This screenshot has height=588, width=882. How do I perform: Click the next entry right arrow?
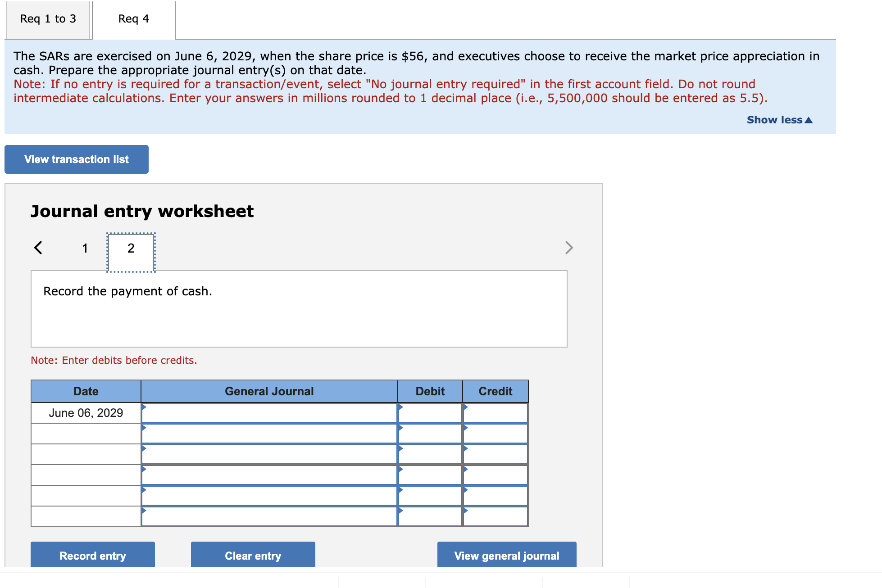pyautogui.click(x=569, y=248)
